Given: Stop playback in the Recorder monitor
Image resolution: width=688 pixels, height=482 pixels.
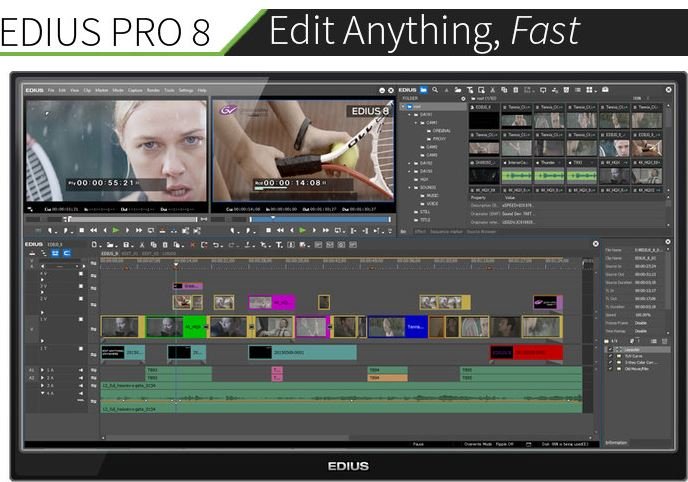Looking at the screenshot, I should tap(268, 230).
